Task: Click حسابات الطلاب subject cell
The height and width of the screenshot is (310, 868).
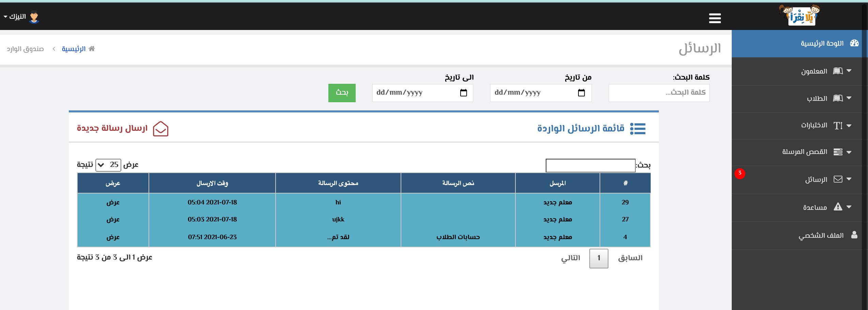Action: 458,237
